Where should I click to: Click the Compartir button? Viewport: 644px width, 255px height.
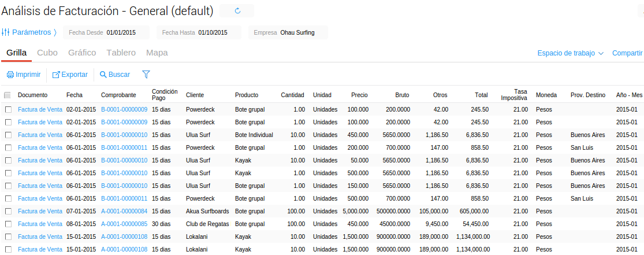click(627, 53)
